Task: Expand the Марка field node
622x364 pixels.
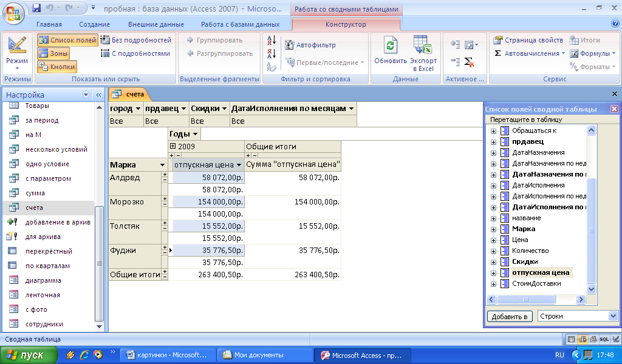Action: point(493,229)
